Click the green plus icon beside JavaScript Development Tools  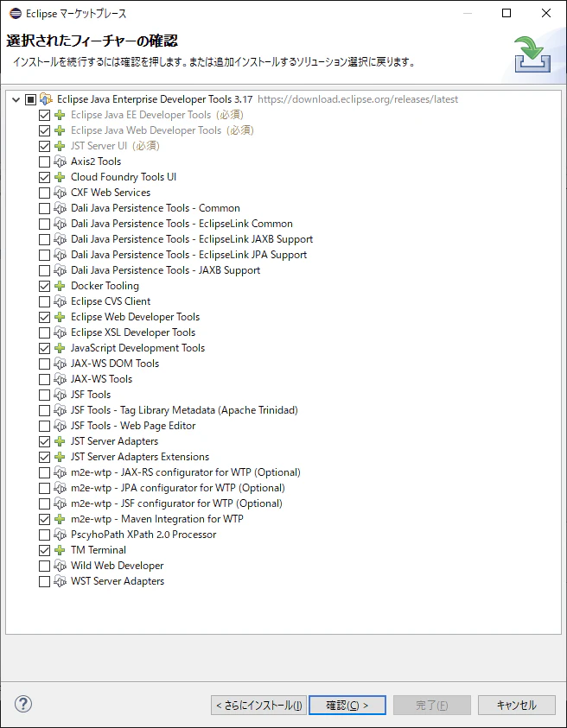pos(60,348)
